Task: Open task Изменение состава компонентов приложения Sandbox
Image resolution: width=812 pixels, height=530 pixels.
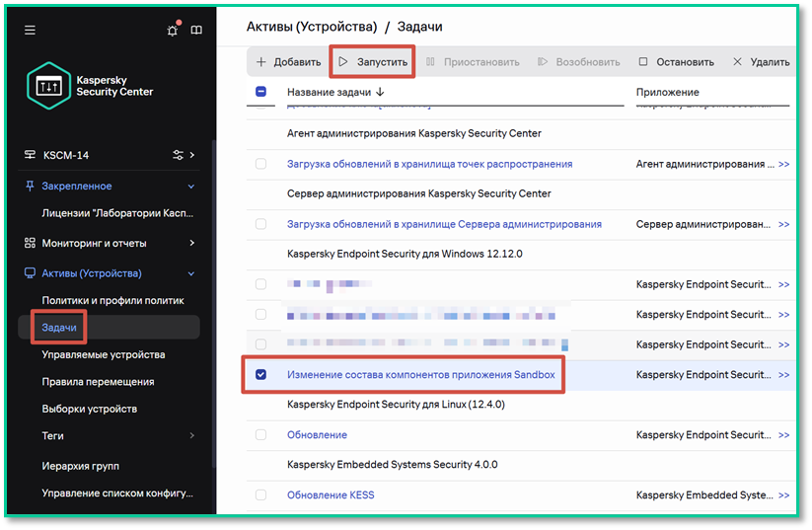Action: pyautogui.click(x=421, y=374)
